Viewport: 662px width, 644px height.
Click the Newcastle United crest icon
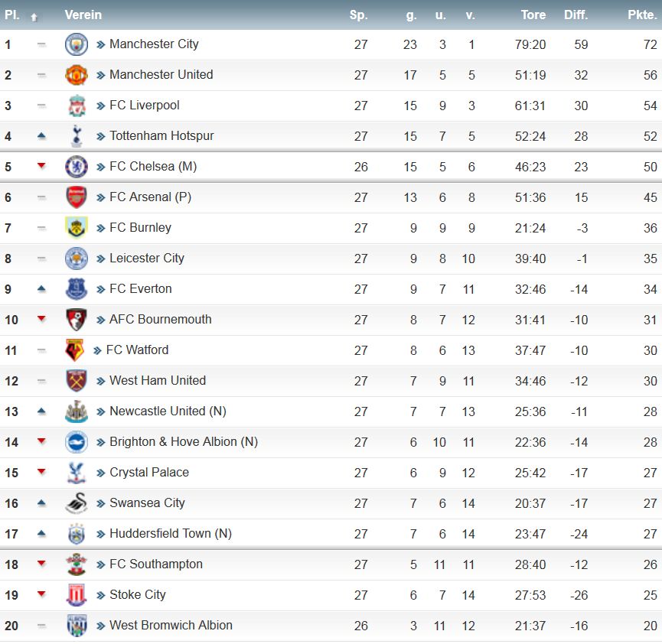point(77,411)
